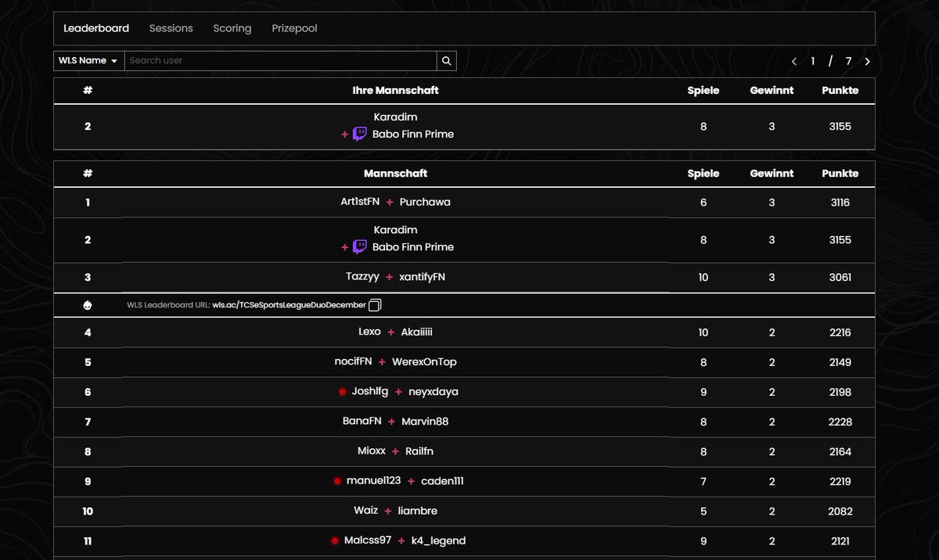Copy the WLS leaderboard URL icon

pyautogui.click(x=375, y=305)
